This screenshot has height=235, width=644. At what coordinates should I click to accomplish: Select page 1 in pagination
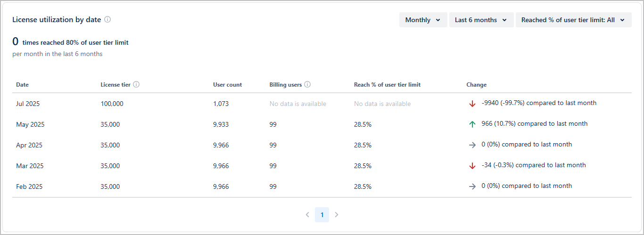click(x=322, y=215)
